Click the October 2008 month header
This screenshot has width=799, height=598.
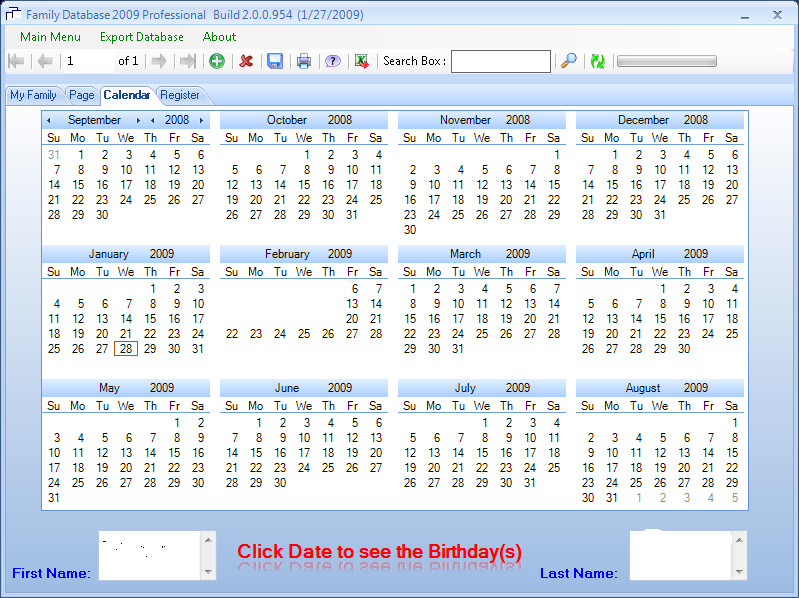coord(304,120)
